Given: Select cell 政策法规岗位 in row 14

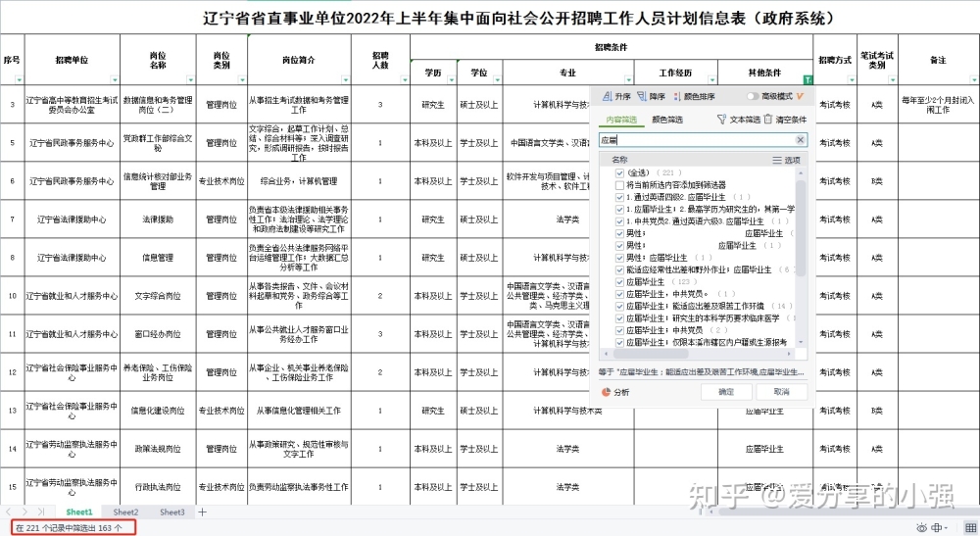Looking at the screenshot, I should coord(158,449).
